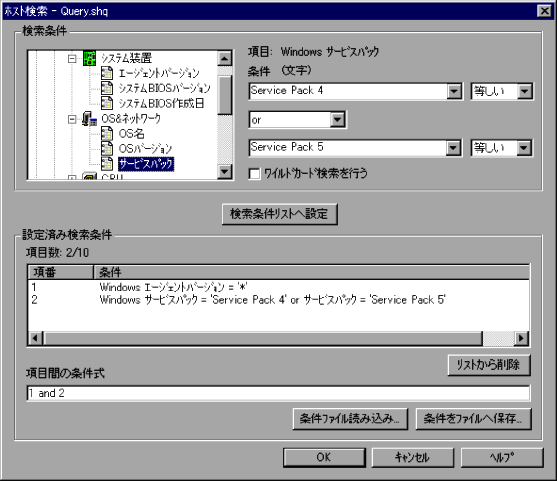Screen dimensions: 557x481
Task: Select the OS&ネットワーク tree label
Action: [131, 118]
